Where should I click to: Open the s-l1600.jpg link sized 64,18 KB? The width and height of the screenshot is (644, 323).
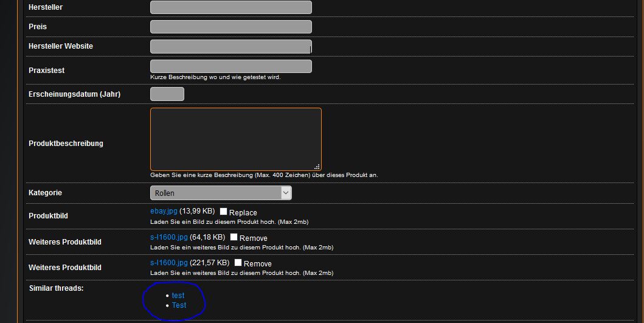pos(169,237)
